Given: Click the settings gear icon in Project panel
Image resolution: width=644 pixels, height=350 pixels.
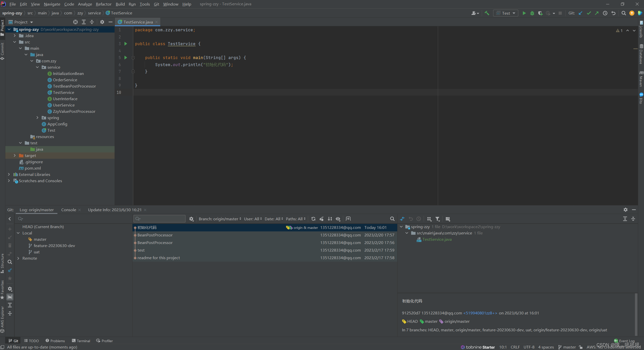Looking at the screenshot, I should pyautogui.click(x=102, y=21).
